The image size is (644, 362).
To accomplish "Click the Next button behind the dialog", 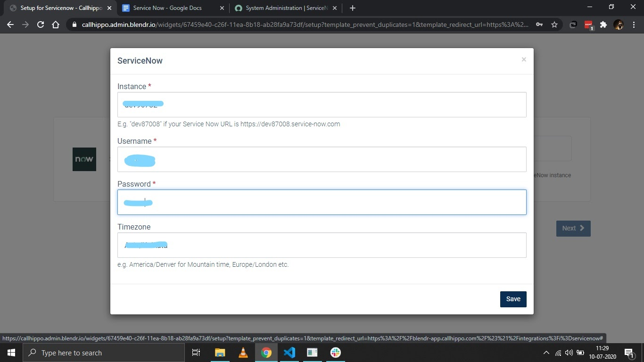I will point(573,228).
